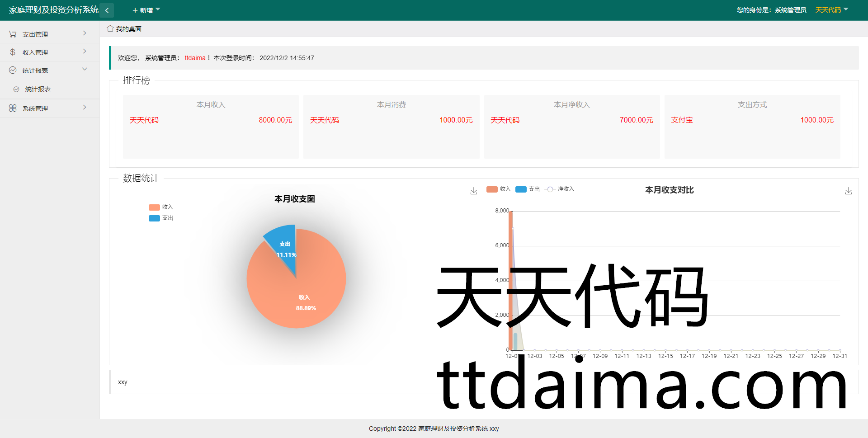Download the 本月收支对比 bar chart image
This screenshot has height=438, width=868.
(848, 191)
